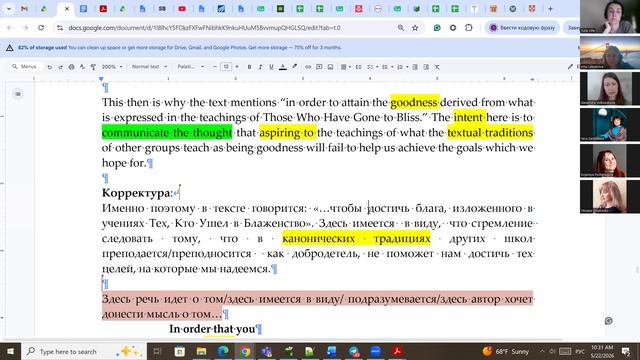
Task: Open the Chrome tab search chevron
Action: pyautogui.click(x=9, y=9)
